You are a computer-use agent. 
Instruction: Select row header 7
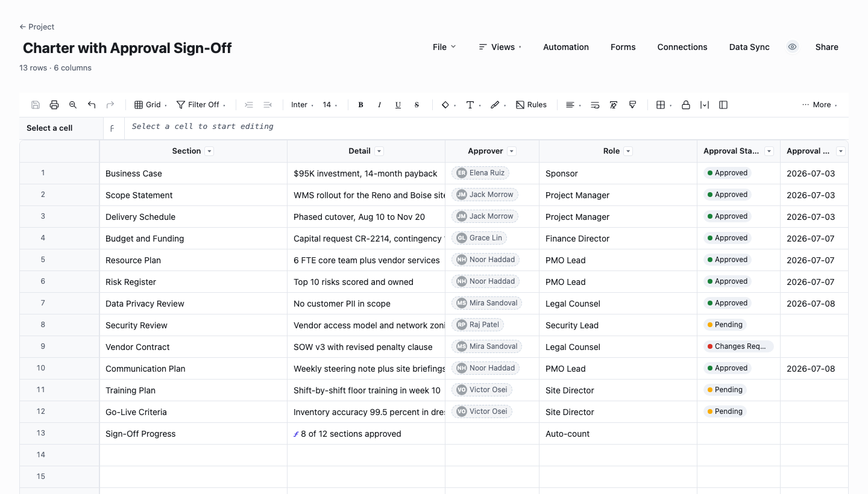click(59, 303)
